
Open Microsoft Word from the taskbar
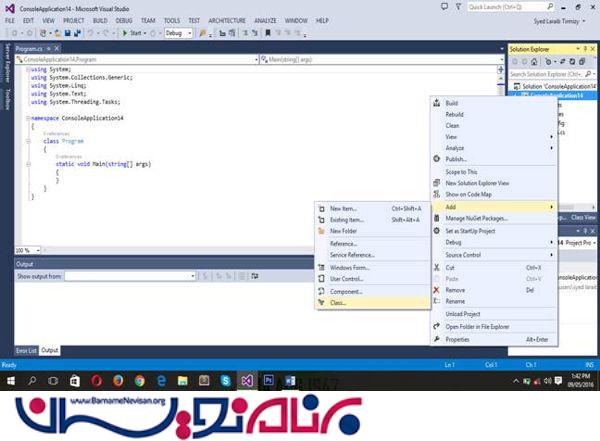290,381
